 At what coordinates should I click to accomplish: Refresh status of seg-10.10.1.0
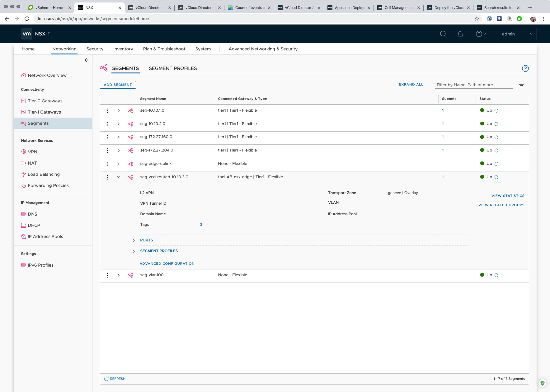[496, 110]
